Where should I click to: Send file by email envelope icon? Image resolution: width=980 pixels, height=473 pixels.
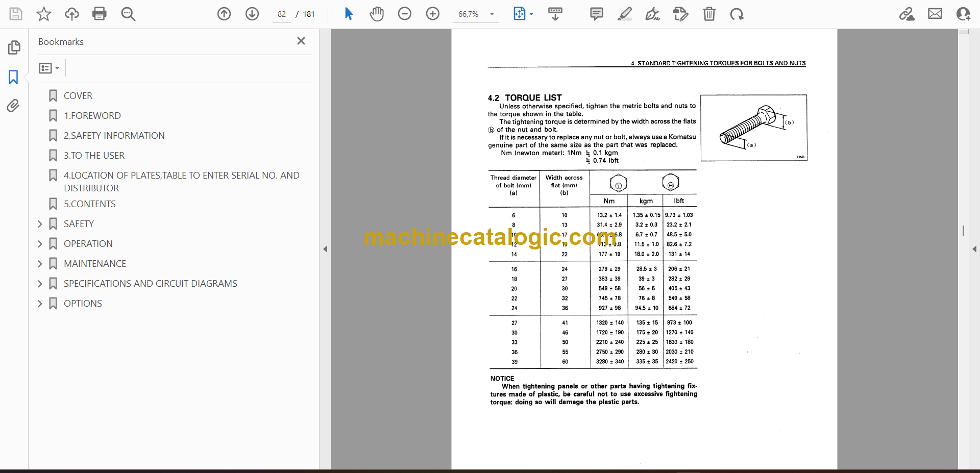935,14
